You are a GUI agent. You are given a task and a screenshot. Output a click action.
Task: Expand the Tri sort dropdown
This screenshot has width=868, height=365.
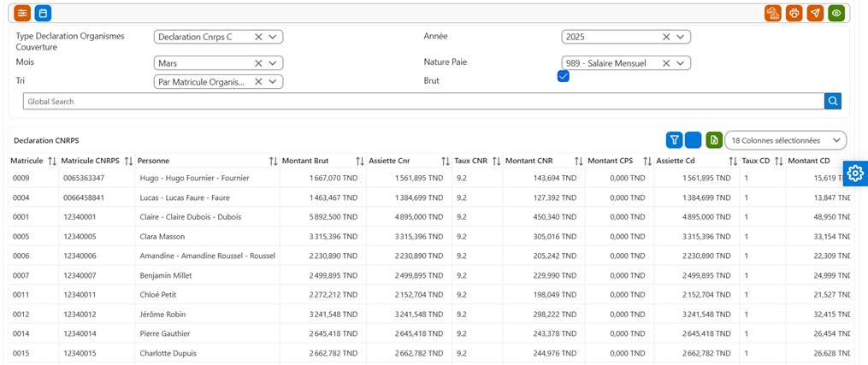coord(272,82)
